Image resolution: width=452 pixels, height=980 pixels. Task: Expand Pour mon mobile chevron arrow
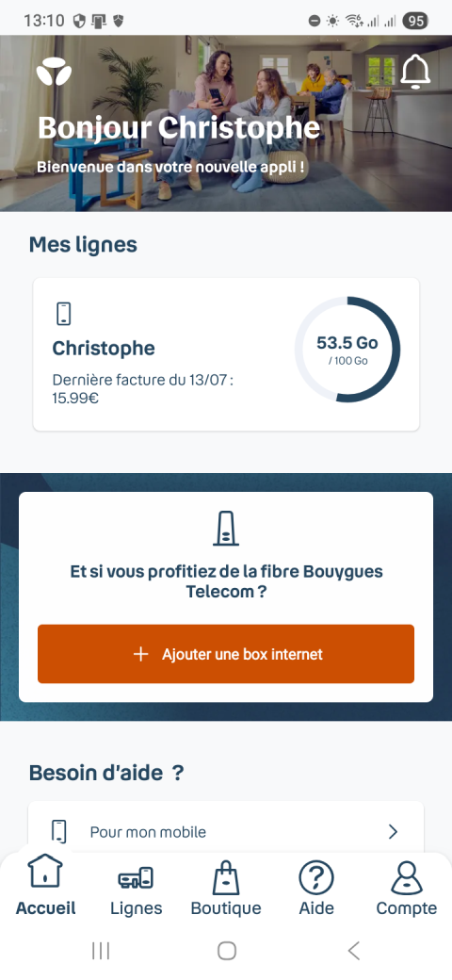[393, 832]
